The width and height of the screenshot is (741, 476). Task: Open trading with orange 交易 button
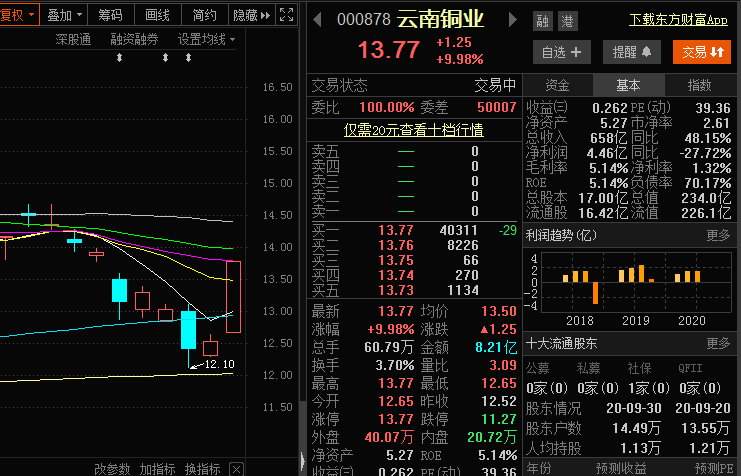click(702, 52)
